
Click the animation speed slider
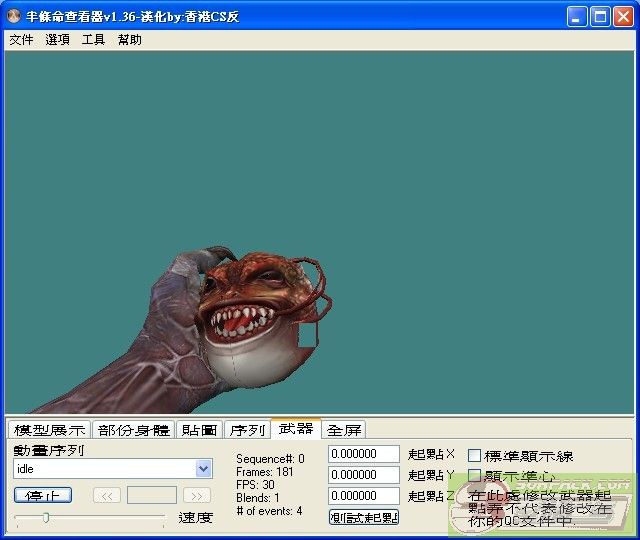pos(46,517)
